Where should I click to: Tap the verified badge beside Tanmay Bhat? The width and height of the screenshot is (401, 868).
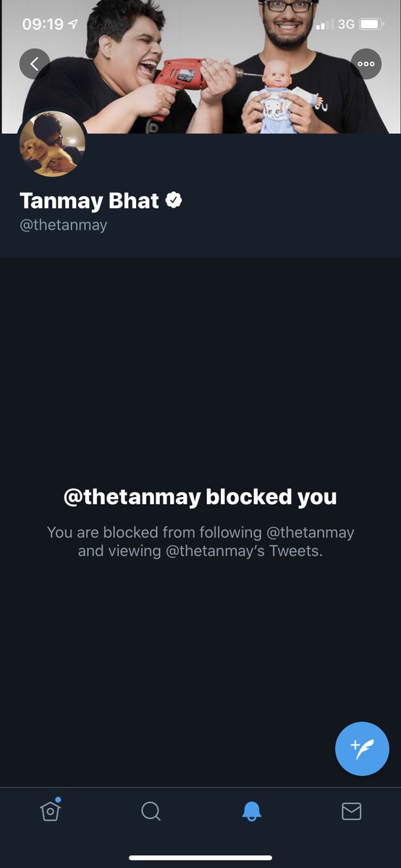pyautogui.click(x=173, y=200)
